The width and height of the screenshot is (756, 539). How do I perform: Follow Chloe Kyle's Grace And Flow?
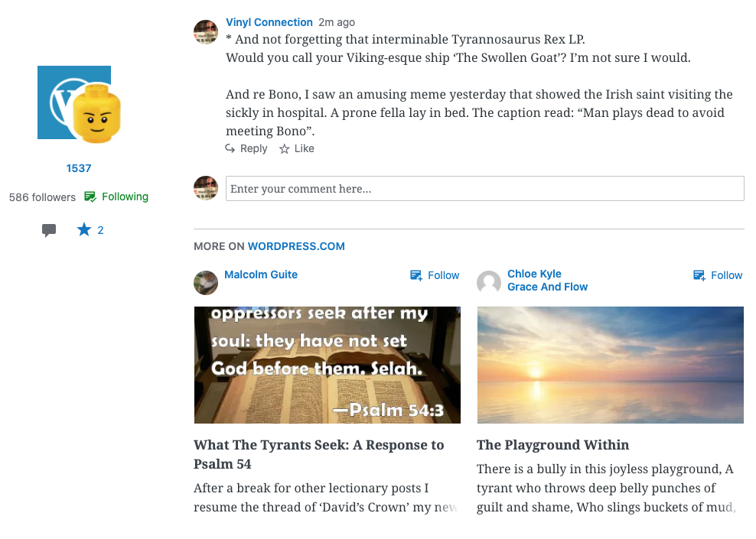[x=718, y=275]
